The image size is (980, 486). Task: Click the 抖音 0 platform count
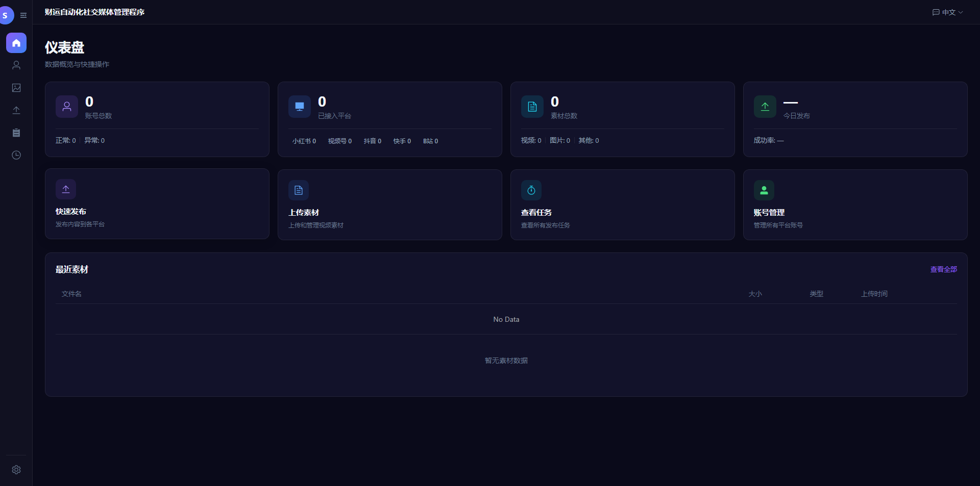click(x=373, y=141)
